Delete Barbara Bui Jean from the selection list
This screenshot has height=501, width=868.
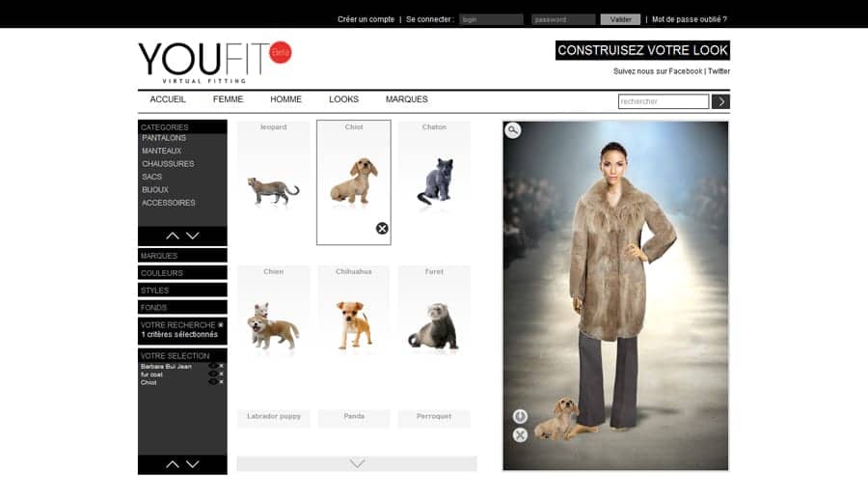[x=222, y=366]
